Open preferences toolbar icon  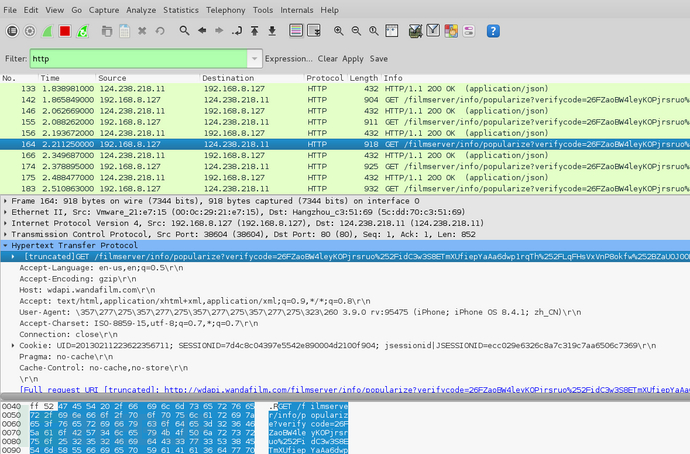pyautogui.click(x=469, y=31)
